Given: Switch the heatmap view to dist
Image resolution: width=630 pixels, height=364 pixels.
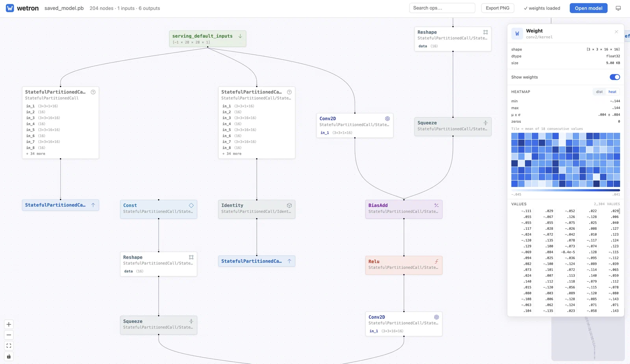Looking at the screenshot, I should click(x=599, y=92).
